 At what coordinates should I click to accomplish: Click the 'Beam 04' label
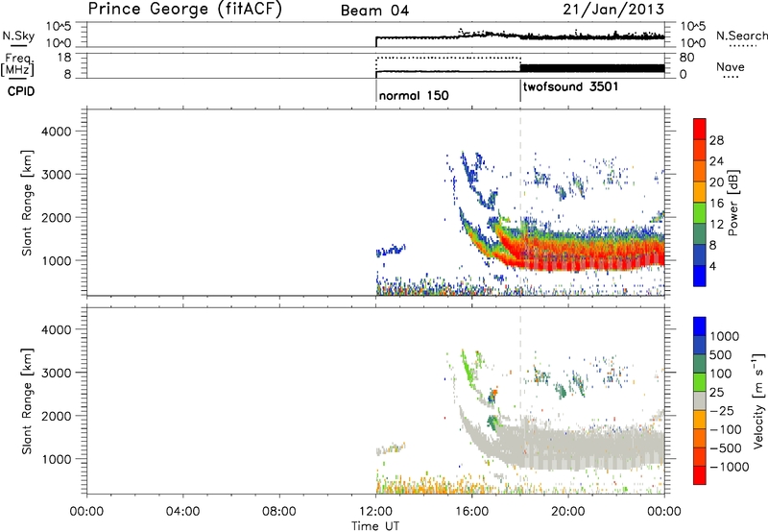[x=374, y=11]
